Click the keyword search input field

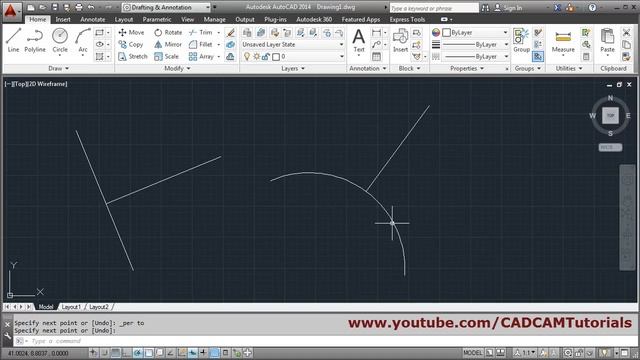pos(434,8)
